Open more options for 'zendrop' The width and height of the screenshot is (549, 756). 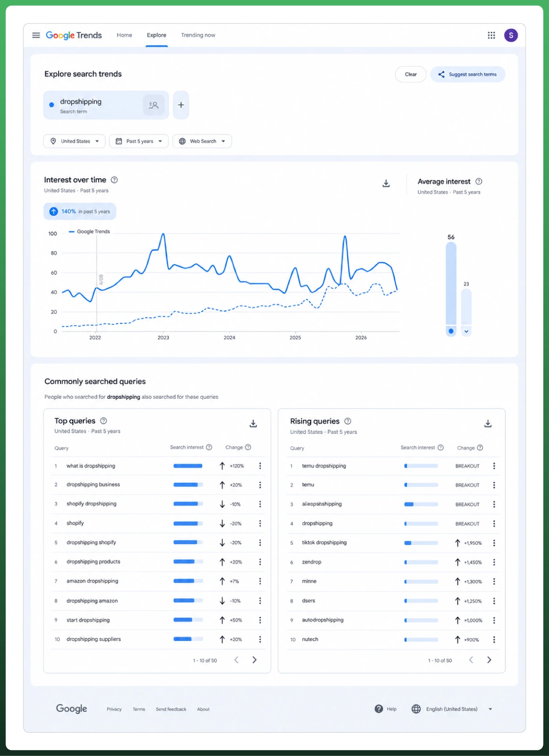click(x=494, y=562)
